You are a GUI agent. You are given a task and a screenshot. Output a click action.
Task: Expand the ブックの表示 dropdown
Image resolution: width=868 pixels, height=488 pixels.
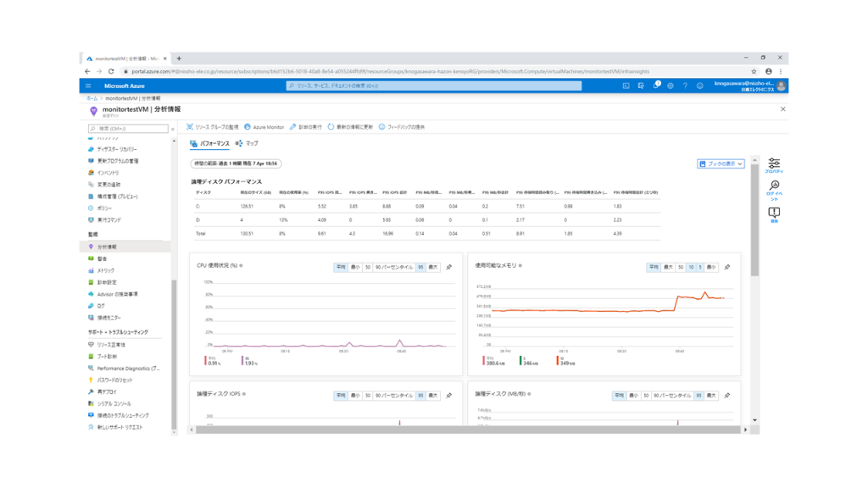pos(721,164)
